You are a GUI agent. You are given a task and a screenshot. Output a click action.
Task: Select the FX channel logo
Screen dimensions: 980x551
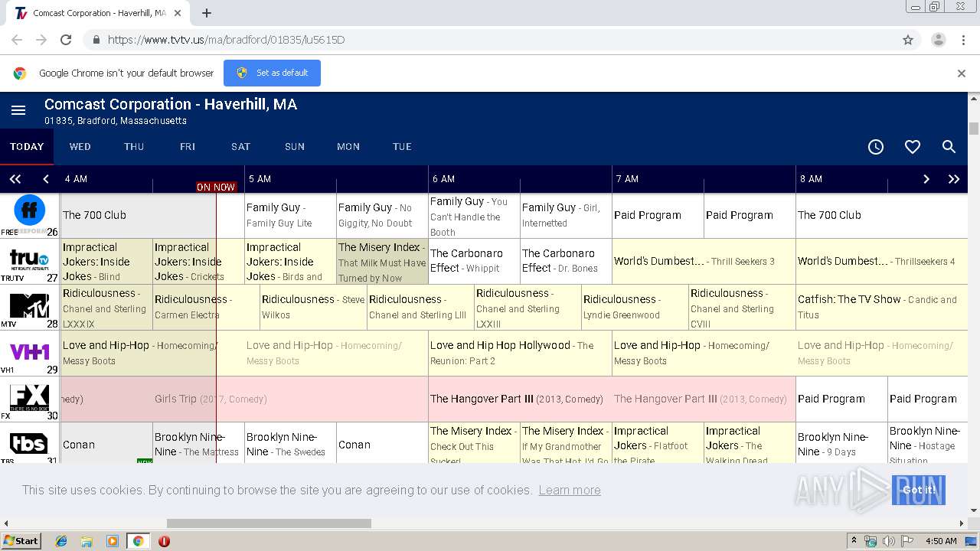point(29,398)
